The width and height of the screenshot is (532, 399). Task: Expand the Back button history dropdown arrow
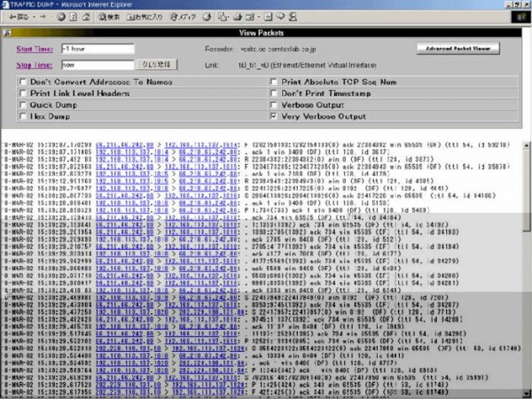[x=35, y=17]
